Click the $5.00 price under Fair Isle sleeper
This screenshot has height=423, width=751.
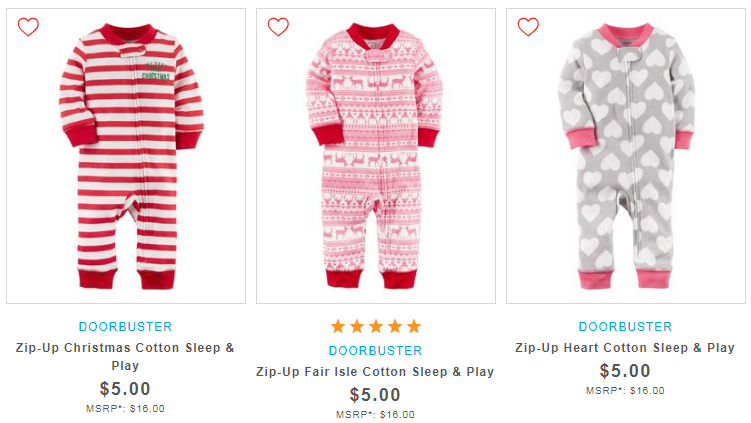click(375, 395)
